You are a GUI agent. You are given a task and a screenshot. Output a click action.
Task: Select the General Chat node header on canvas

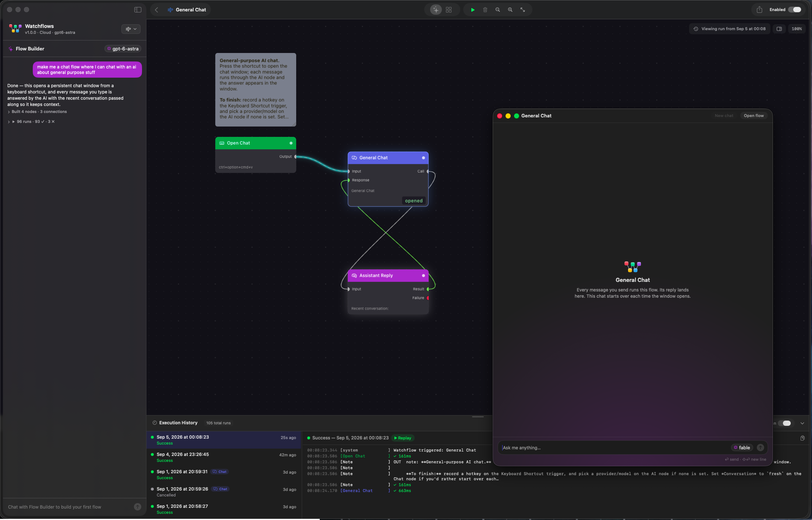pyautogui.click(x=388, y=158)
